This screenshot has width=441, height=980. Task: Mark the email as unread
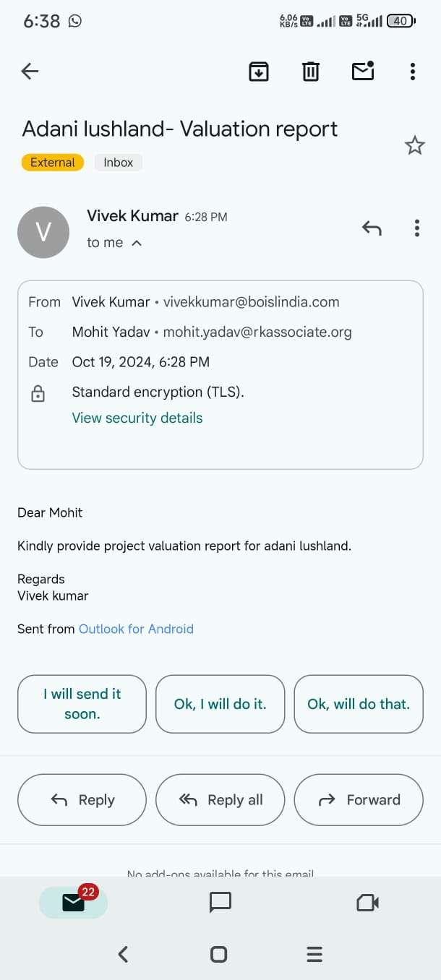click(x=362, y=70)
